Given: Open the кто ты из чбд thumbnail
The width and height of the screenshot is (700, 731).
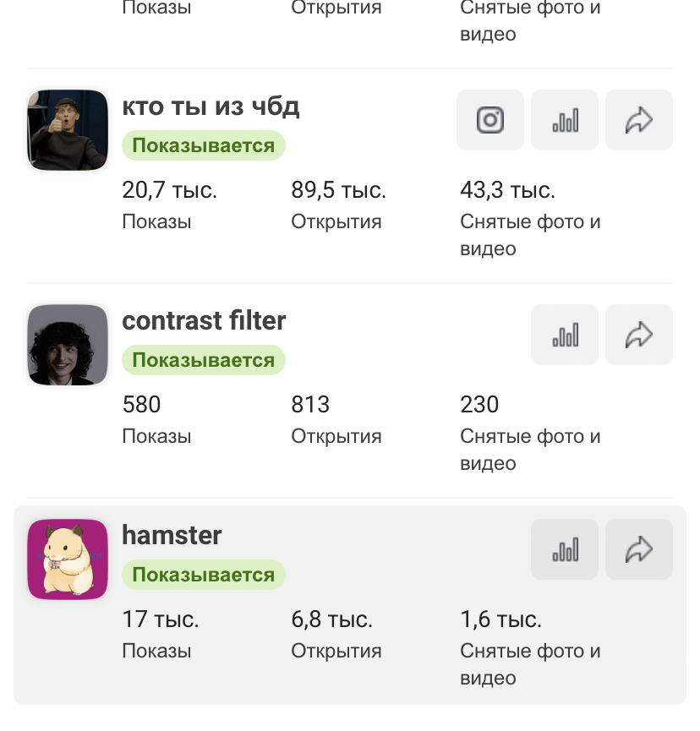Looking at the screenshot, I should 68,130.
